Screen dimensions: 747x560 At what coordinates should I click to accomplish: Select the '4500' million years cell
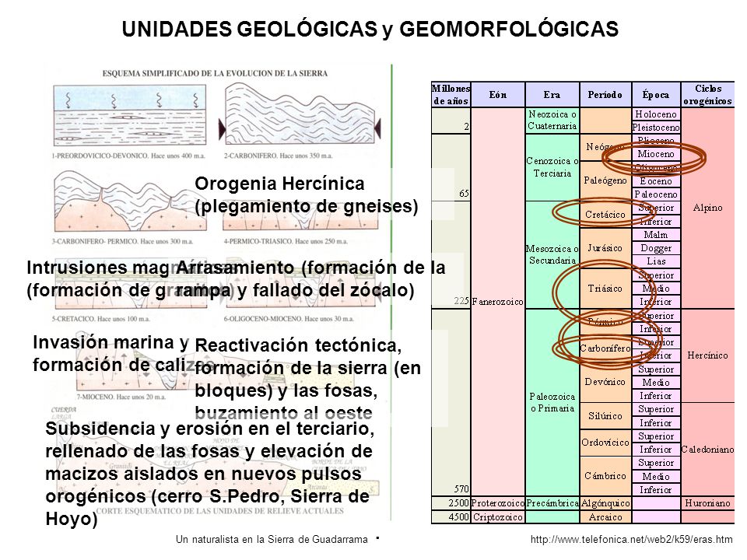pos(451,517)
